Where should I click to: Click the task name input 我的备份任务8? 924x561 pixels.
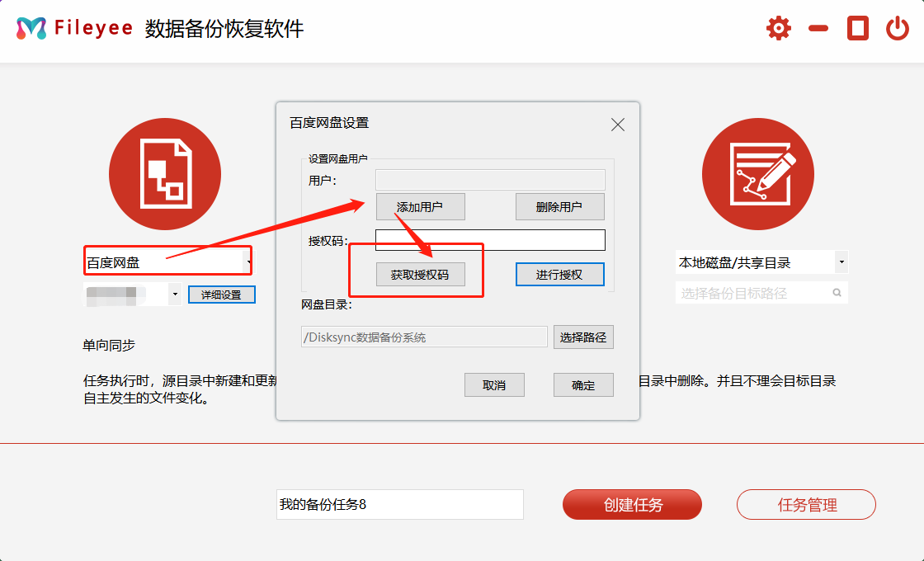click(x=400, y=504)
